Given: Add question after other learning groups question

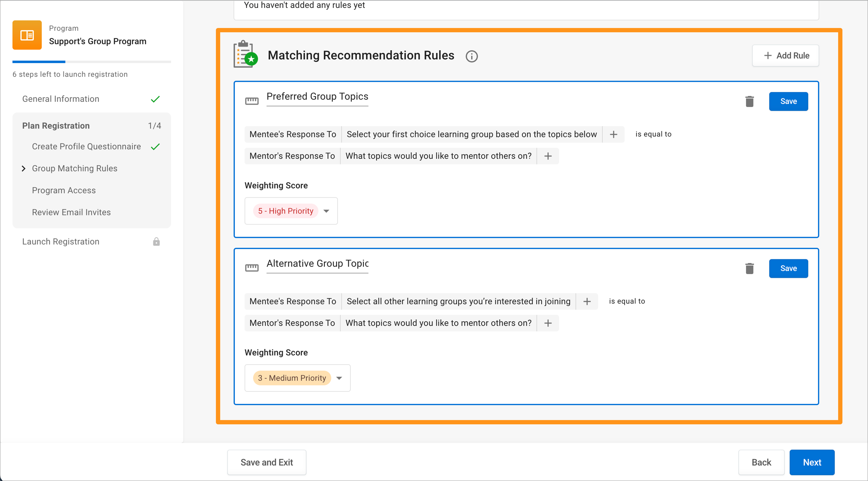Looking at the screenshot, I should point(587,301).
